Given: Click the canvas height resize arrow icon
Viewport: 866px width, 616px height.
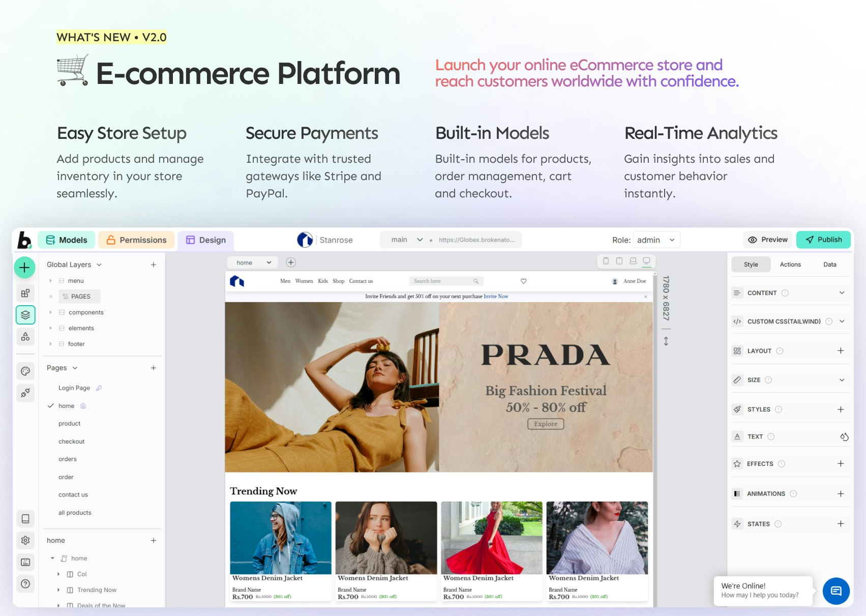Looking at the screenshot, I should (x=666, y=341).
